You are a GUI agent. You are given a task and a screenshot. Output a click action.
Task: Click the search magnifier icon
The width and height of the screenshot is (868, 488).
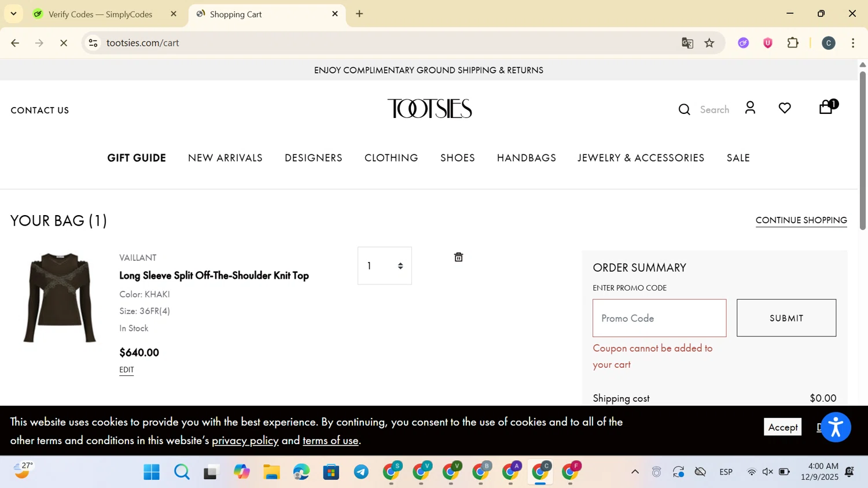tap(685, 109)
